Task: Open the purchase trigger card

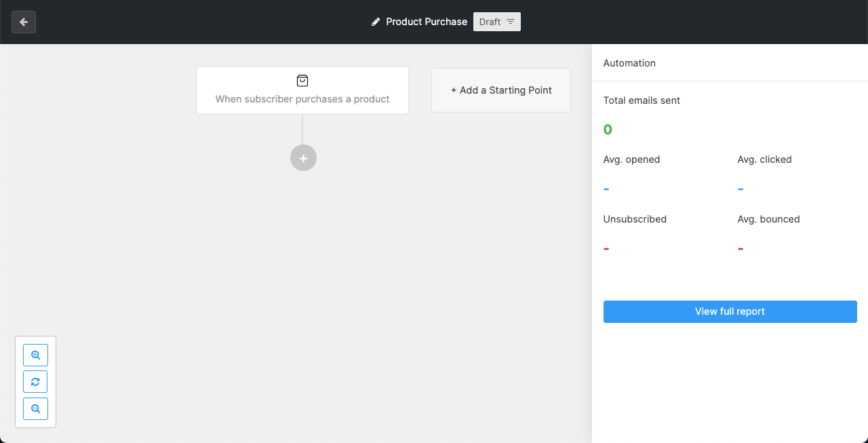Action: pos(302,90)
